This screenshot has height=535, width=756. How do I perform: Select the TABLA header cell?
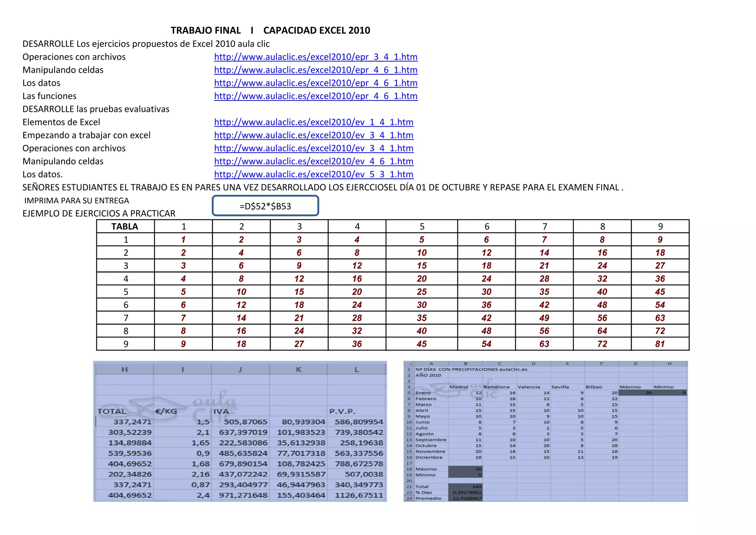(x=125, y=226)
